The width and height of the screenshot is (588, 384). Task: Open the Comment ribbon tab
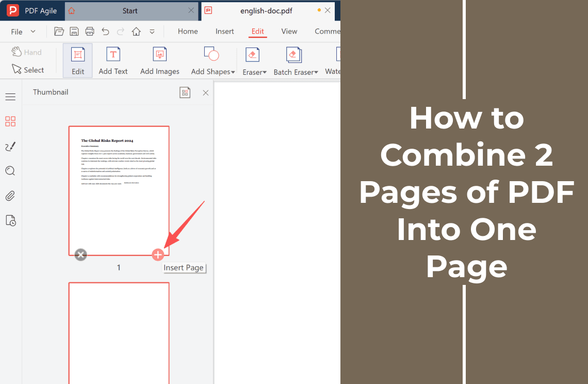pos(328,31)
